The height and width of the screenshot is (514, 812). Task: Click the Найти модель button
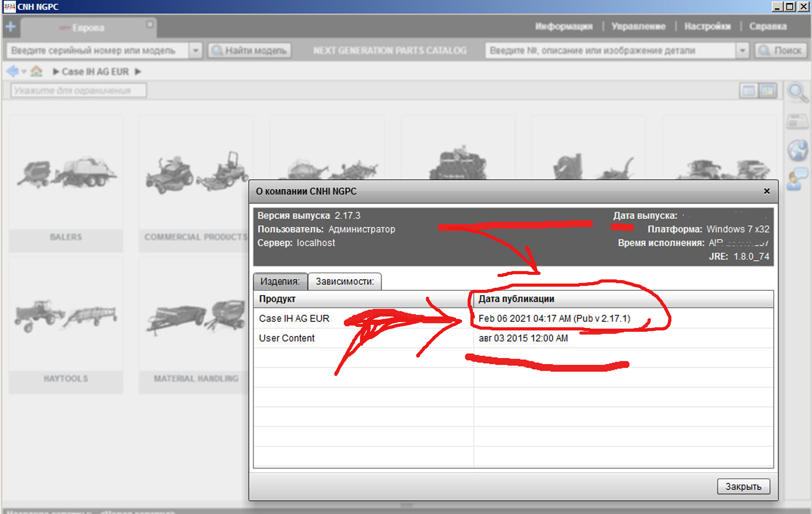[250, 51]
